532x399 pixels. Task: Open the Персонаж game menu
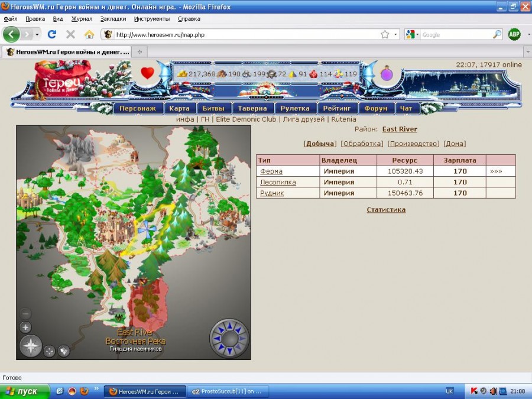138,109
